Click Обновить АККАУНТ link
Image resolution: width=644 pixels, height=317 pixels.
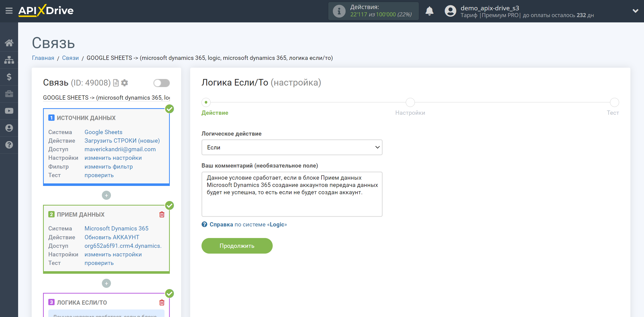point(112,237)
